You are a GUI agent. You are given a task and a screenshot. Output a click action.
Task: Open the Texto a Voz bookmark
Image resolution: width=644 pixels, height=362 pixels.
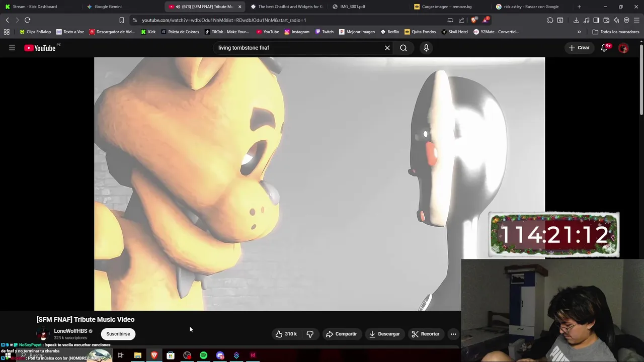(x=70, y=32)
